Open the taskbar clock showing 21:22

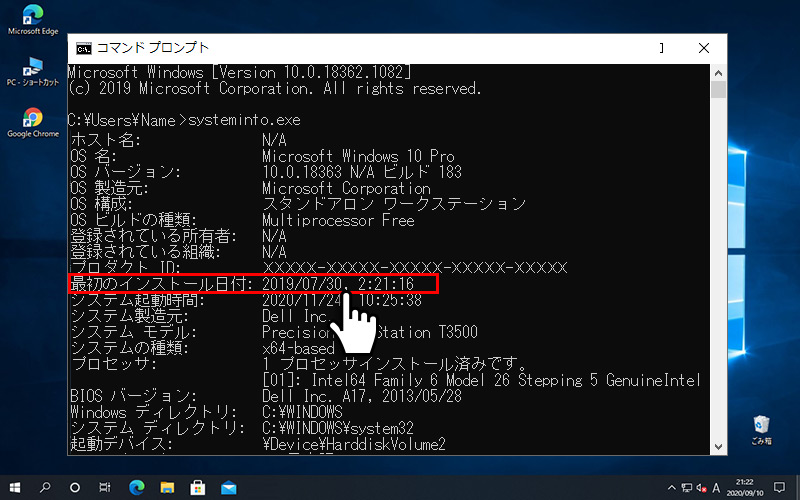pos(744,487)
